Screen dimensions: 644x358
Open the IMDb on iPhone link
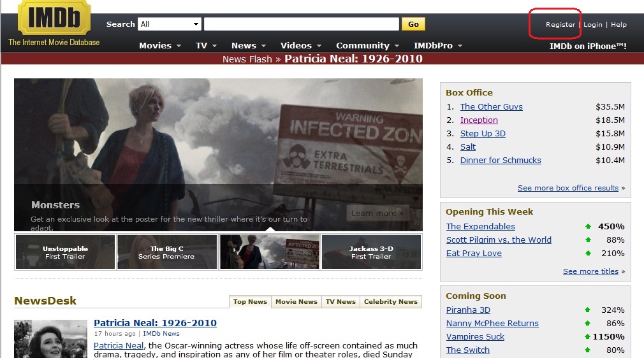pyautogui.click(x=588, y=46)
